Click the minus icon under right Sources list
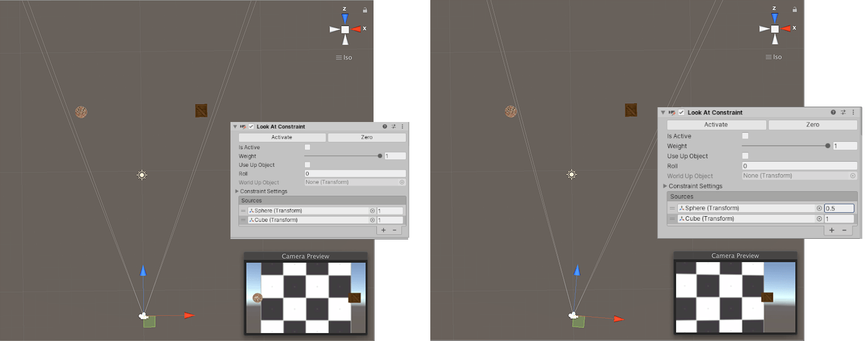Image resolution: width=868 pixels, height=341 pixels. point(844,230)
